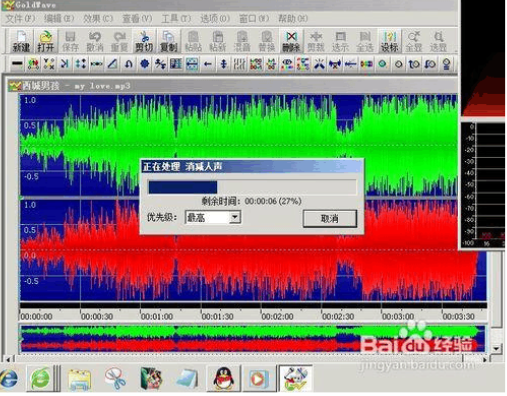The width and height of the screenshot is (507, 396).
Task: Click the 全选 (Select All) toolbar icon
Action: point(365,41)
